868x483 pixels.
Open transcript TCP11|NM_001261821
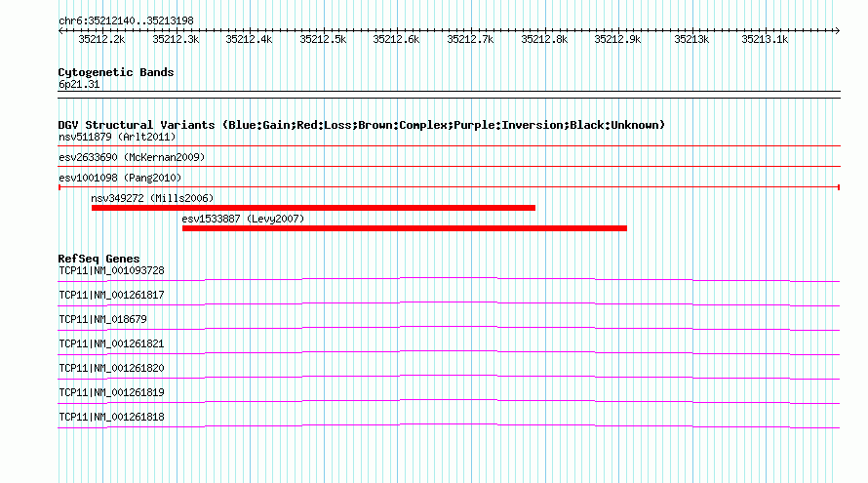pyautogui.click(x=111, y=344)
